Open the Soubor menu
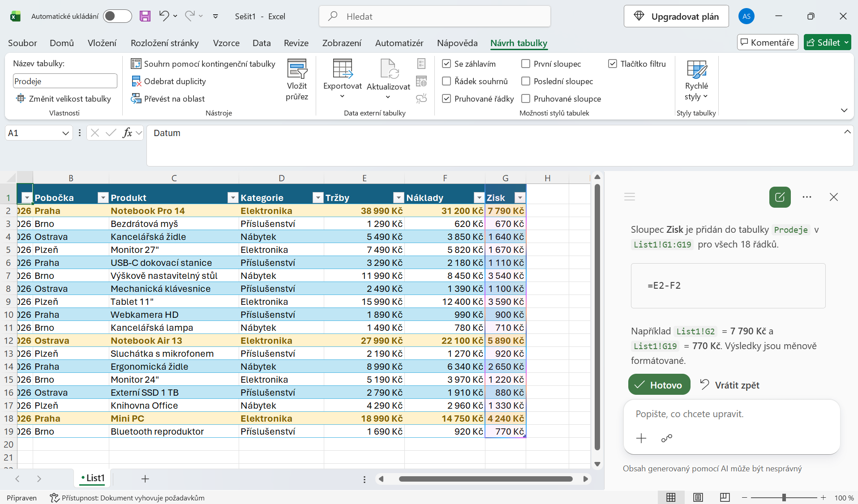This screenshot has width=858, height=504. pyautogui.click(x=22, y=43)
